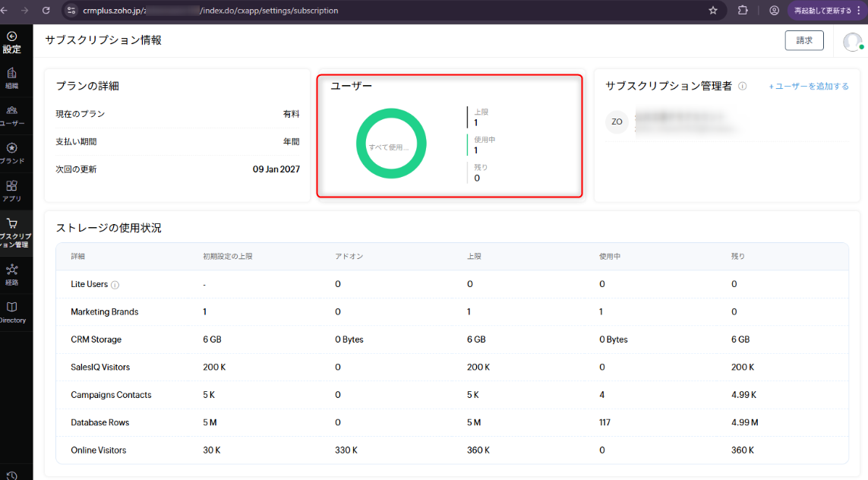The width and height of the screenshot is (868, 480).
Task: Click 再起動して更新する browser update button
Action: [x=826, y=11]
